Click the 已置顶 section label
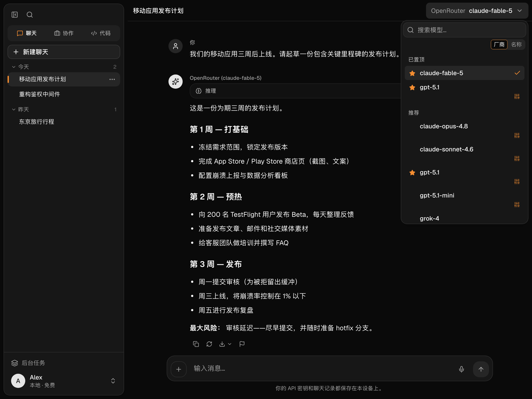Viewport: 532px width, 399px height. [416, 59]
